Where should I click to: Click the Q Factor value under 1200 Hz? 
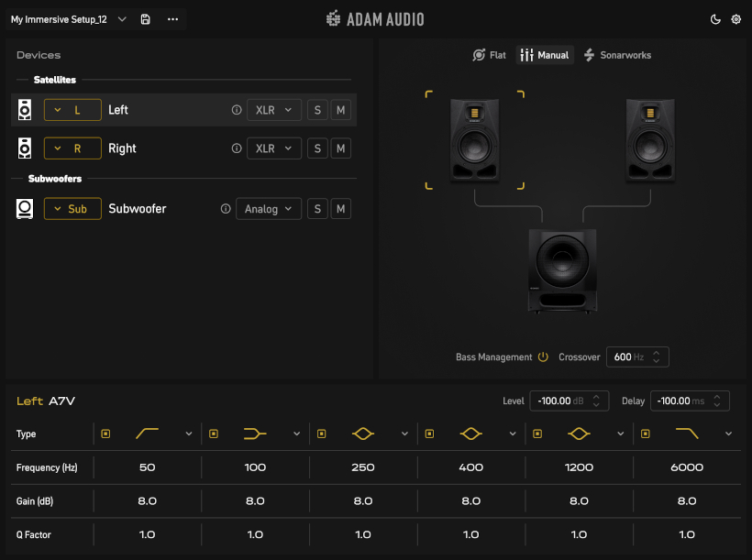pos(579,534)
